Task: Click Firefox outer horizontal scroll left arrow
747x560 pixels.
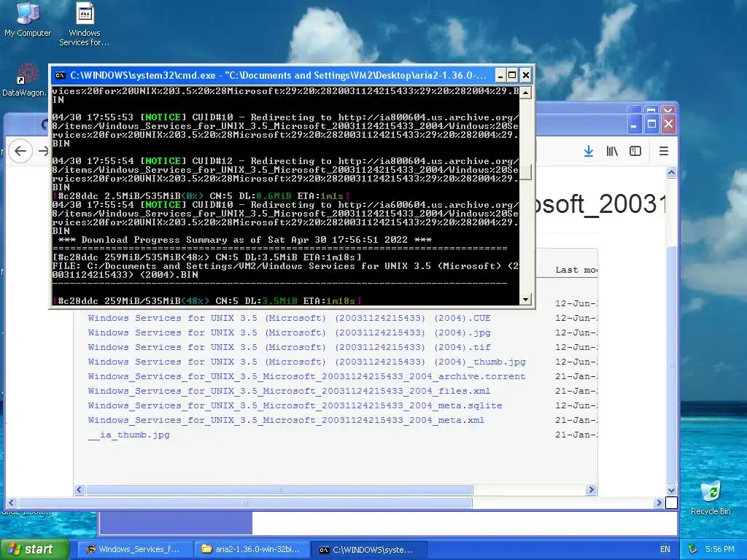Action: pyautogui.click(x=11, y=503)
